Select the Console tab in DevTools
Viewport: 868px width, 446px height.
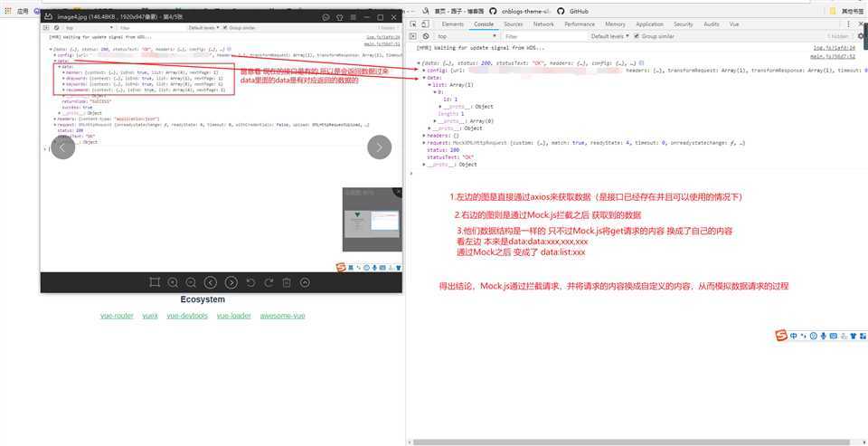484,24
